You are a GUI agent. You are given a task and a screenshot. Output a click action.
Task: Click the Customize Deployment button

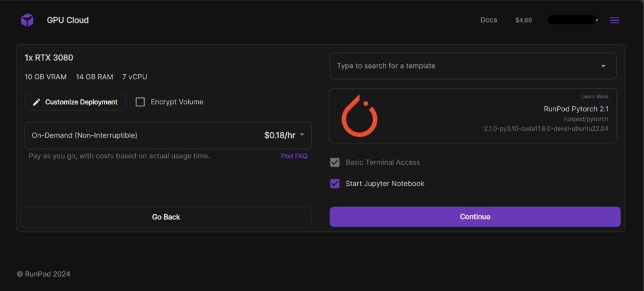coord(75,102)
